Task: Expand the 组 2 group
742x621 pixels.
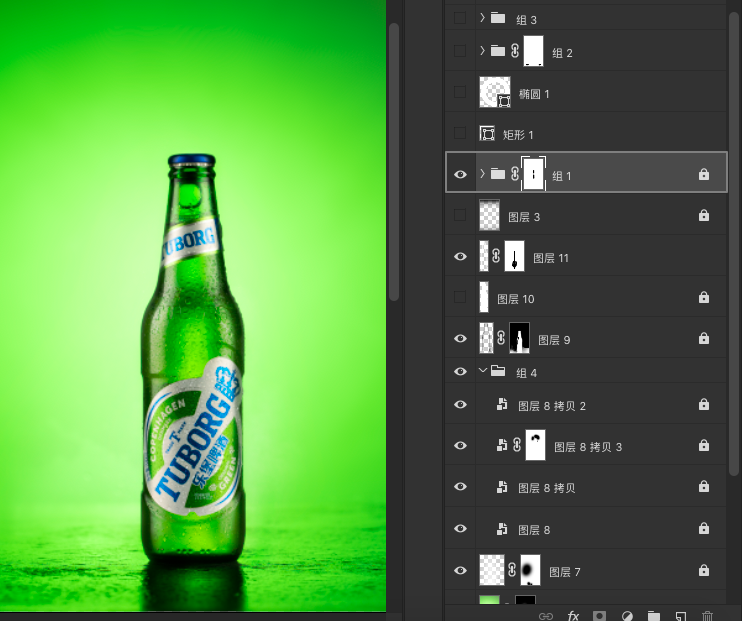Action: click(482, 51)
